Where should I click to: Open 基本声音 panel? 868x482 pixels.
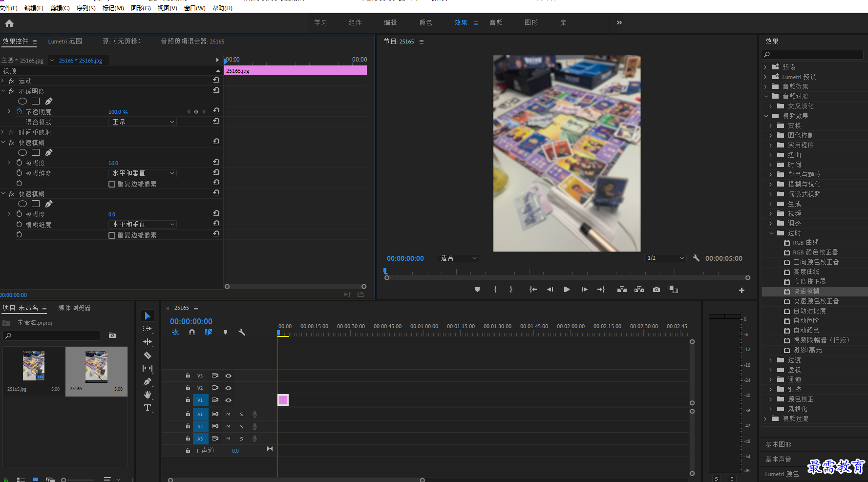point(778,459)
